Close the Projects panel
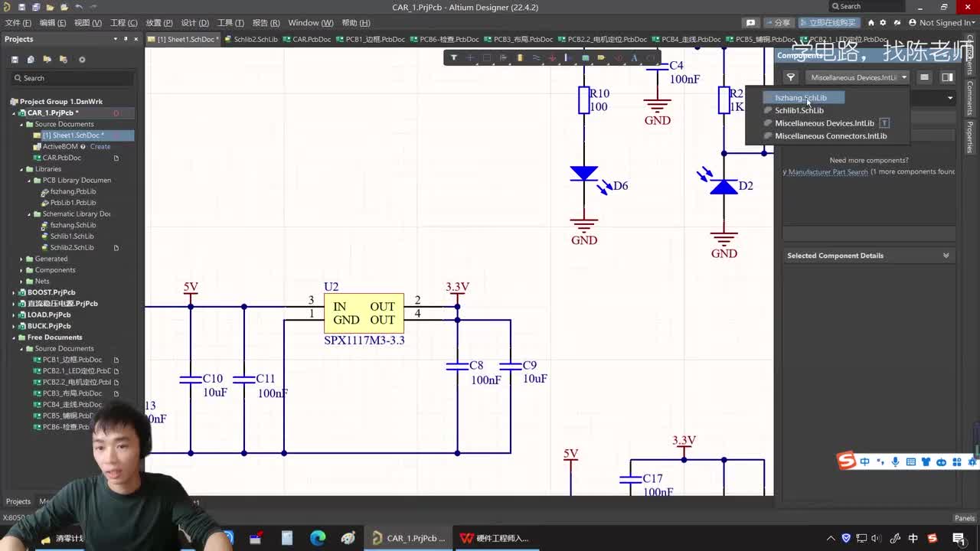 (x=136, y=39)
